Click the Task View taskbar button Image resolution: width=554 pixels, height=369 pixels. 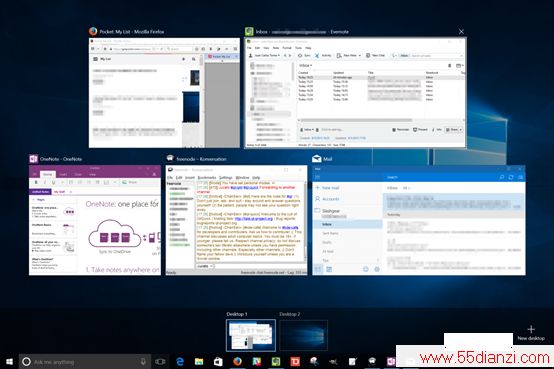tap(160, 361)
